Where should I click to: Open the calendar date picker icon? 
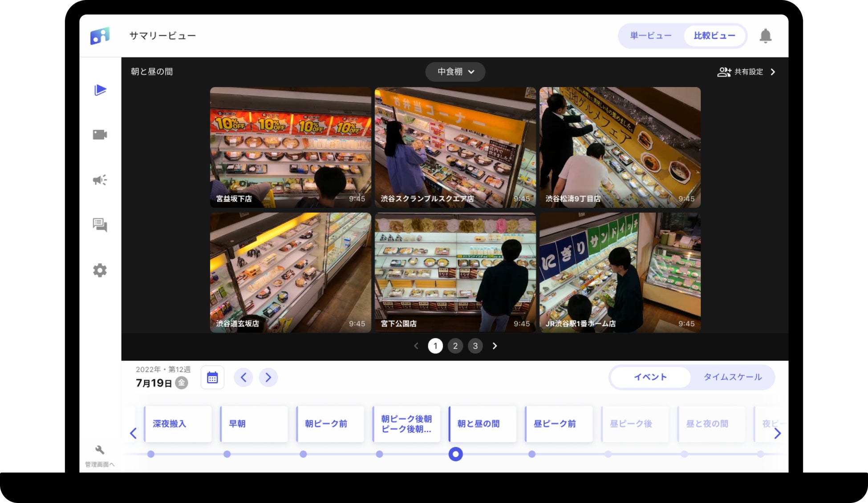pos(212,378)
